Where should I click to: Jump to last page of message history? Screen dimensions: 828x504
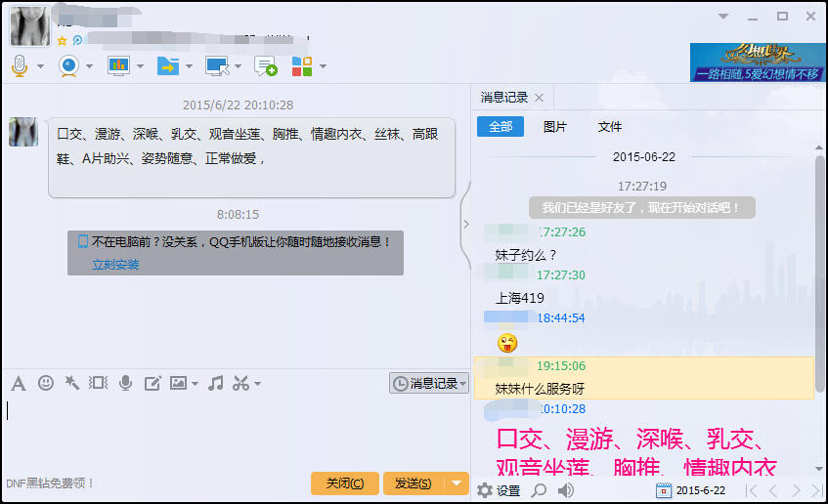[817, 490]
